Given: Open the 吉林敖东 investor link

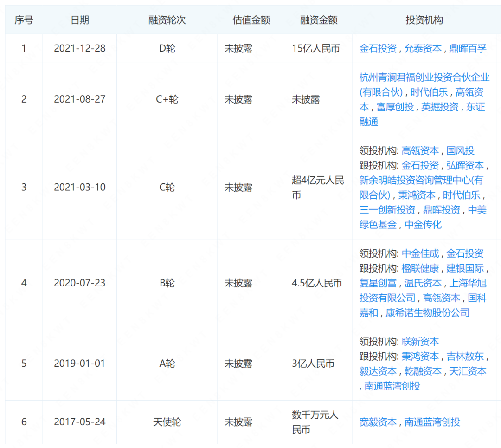Looking at the screenshot, I should pyautogui.click(x=465, y=357).
